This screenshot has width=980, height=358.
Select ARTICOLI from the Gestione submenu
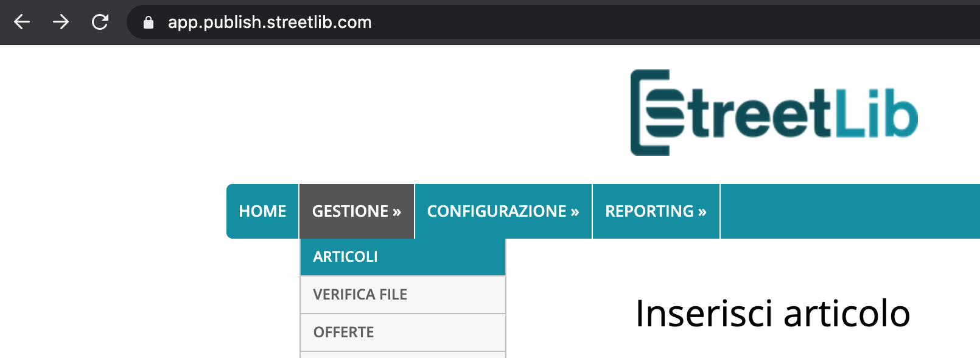pyautogui.click(x=403, y=257)
